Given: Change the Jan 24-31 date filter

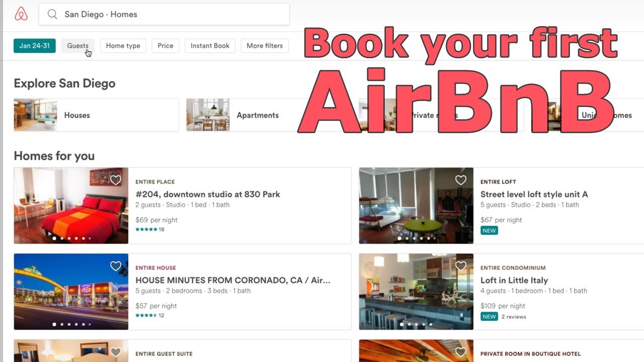Looking at the screenshot, I should click(34, 46).
